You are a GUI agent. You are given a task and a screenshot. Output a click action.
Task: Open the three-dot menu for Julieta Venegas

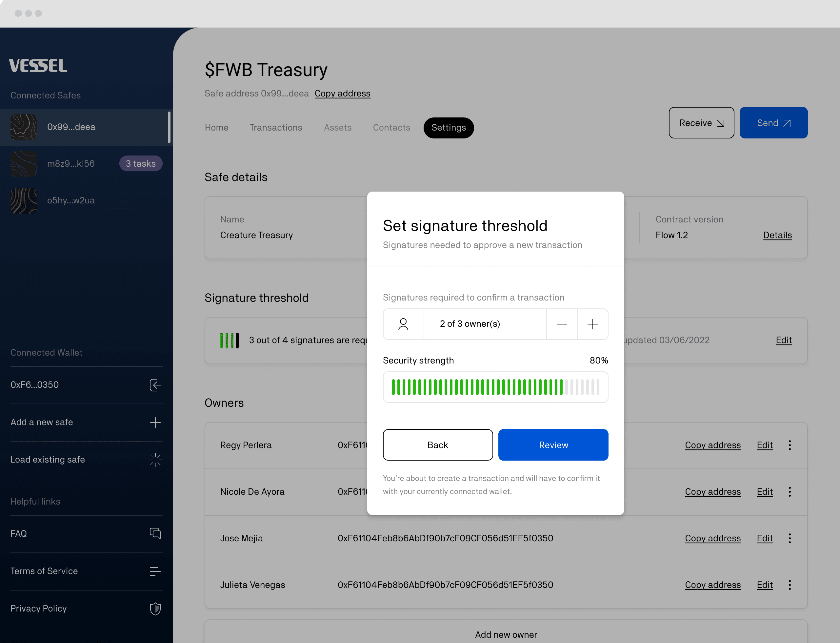(x=790, y=585)
